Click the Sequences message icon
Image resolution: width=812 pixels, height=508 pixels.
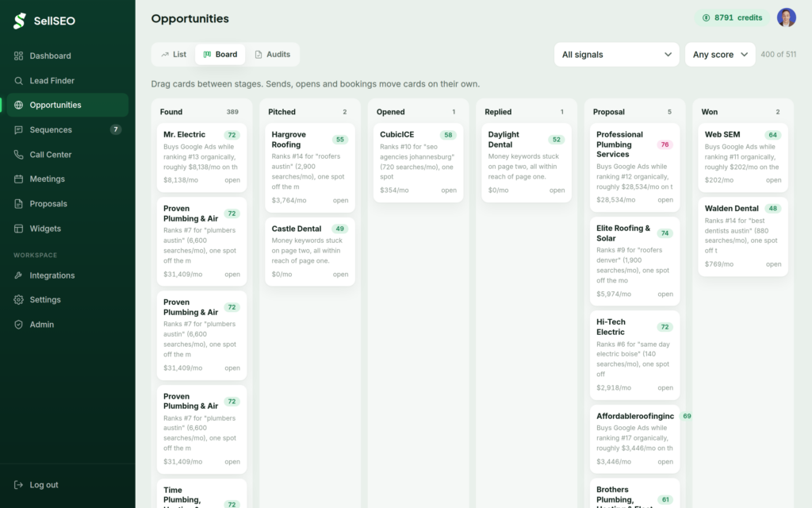19,130
